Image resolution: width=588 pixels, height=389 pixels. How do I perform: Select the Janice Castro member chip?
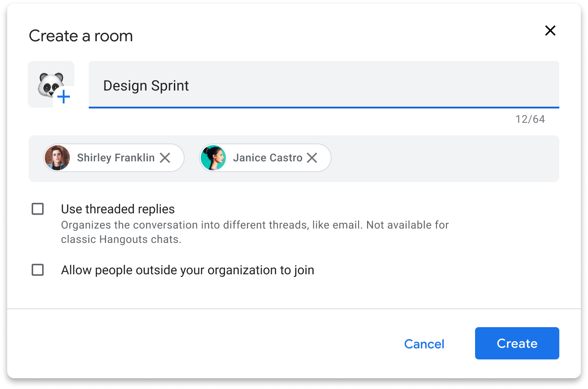click(264, 158)
